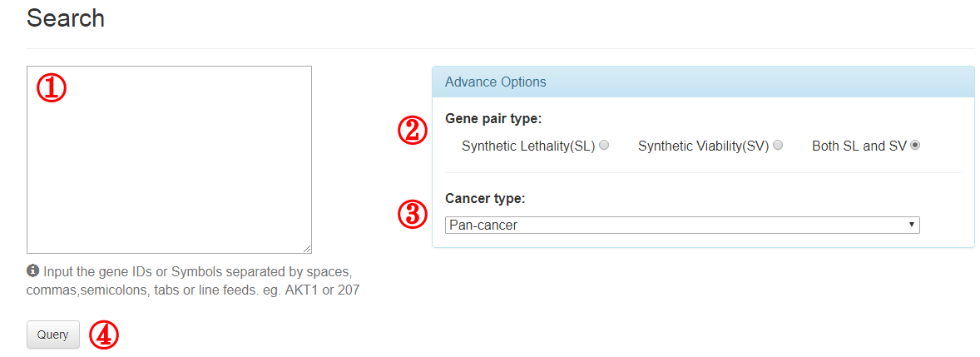This screenshot has width=980, height=357.
Task: Select the Synthetic Viability(SV) radio button
Action: click(778, 145)
